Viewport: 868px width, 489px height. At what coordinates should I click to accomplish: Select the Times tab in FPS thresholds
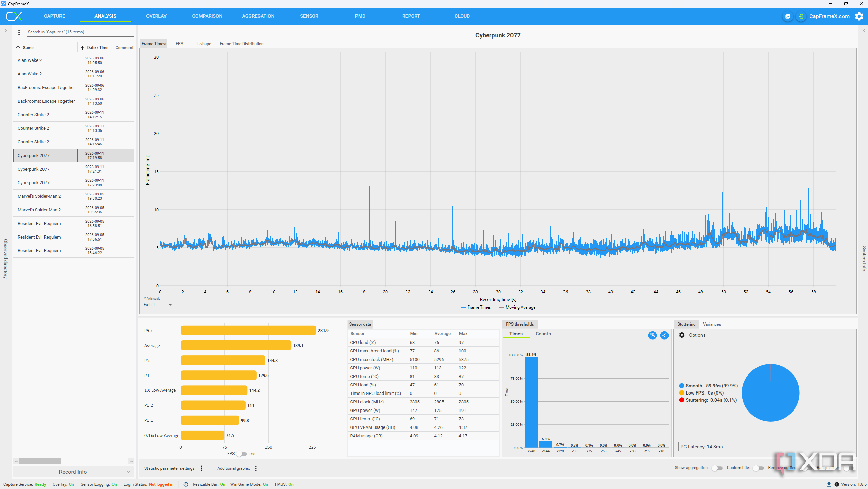pos(516,334)
